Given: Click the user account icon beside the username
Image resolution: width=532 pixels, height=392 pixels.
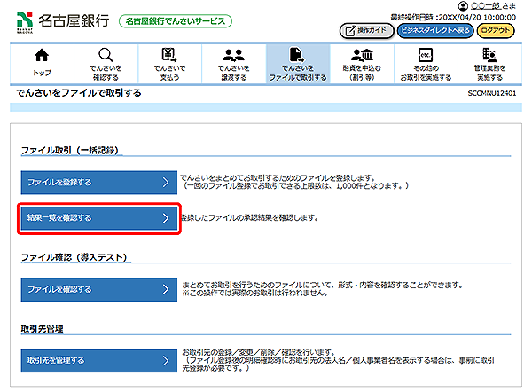Looking at the screenshot, I should pos(462,5).
